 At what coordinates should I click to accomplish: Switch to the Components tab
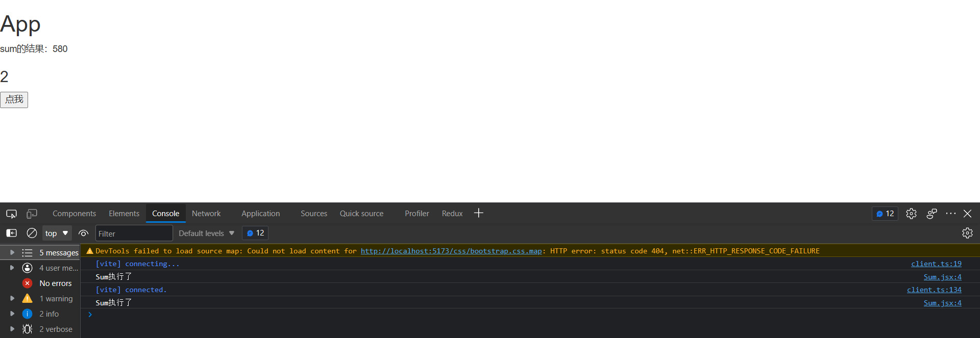pyautogui.click(x=74, y=214)
